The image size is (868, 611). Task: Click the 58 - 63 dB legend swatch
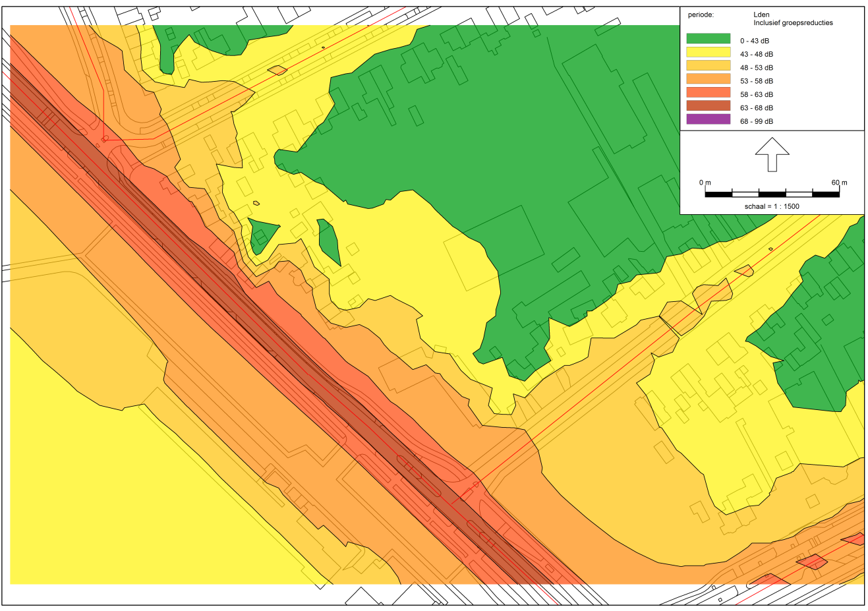(x=709, y=92)
